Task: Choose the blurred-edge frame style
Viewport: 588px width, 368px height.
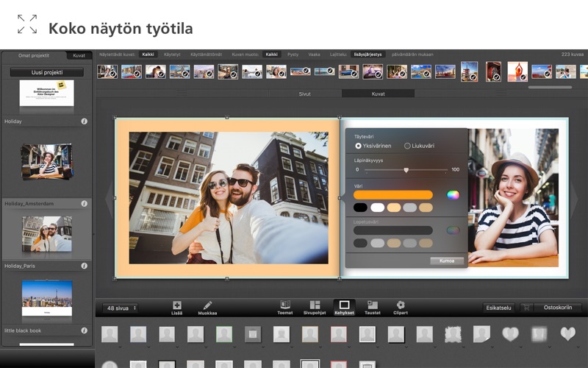Action: click(x=539, y=334)
